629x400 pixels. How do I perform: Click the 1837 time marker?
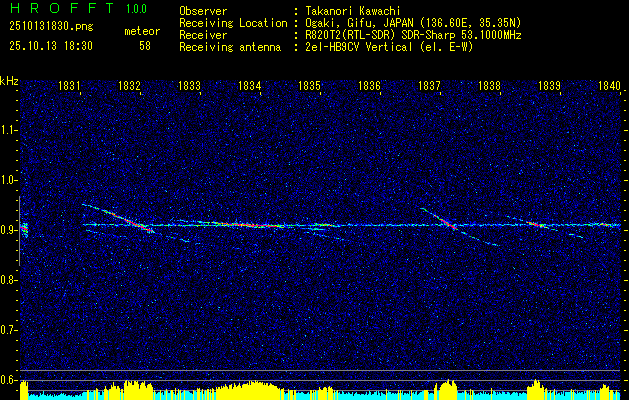[430, 87]
